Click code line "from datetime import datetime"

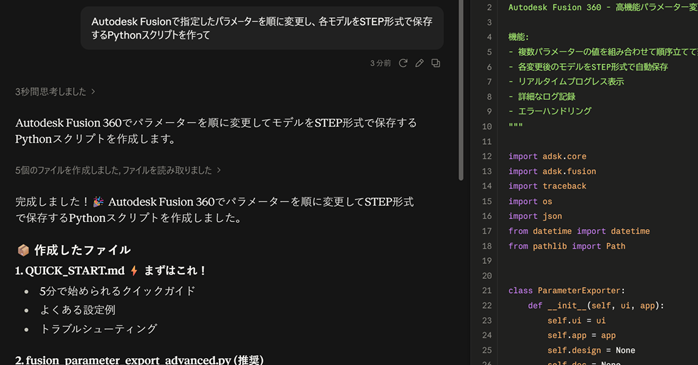click(x=579, y=231)
